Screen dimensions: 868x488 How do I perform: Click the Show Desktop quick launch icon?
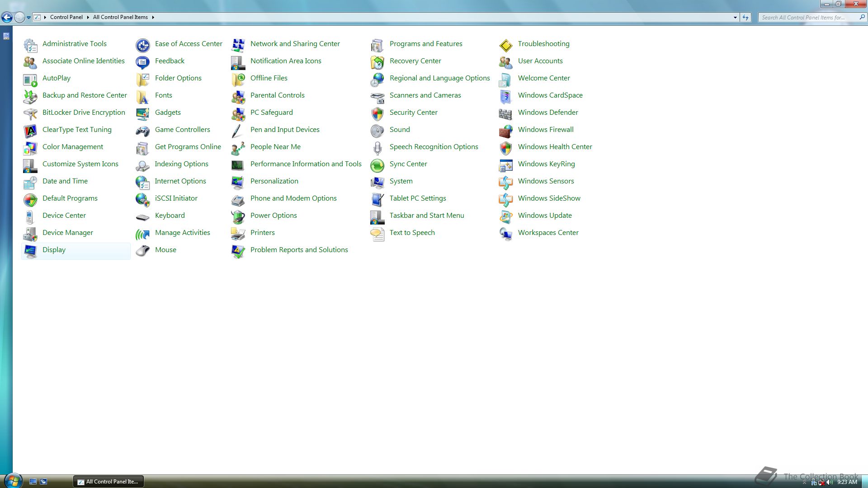click(33, 482)
